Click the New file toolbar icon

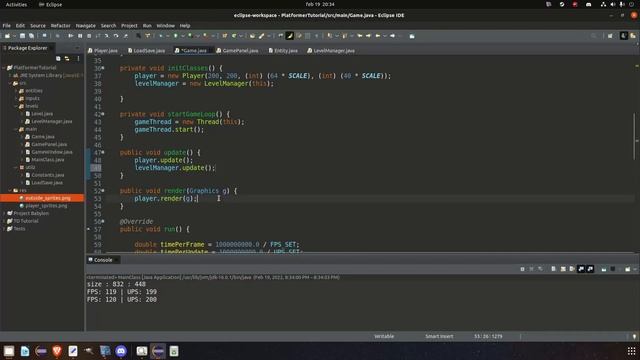pyautogui.click(x=7, y=36)
